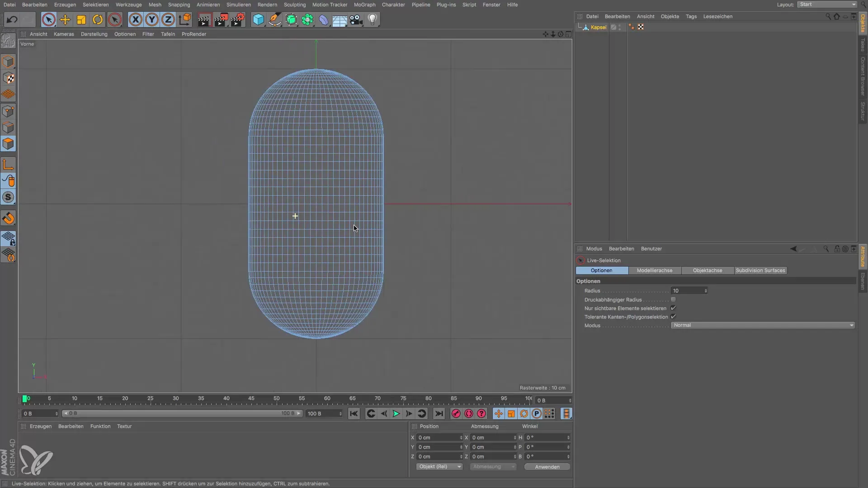Image resolution: width=868 pixels, height=488 pixels.
Task: Switch to Objektachse tab
Action: click(707, 270)
